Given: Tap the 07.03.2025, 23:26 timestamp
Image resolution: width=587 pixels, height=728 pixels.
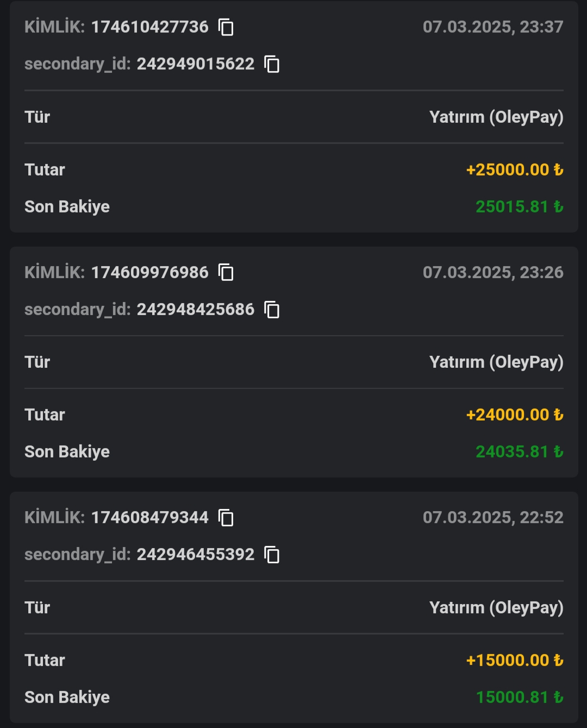Looking at the screenshot, I should [x=493, y=272].
